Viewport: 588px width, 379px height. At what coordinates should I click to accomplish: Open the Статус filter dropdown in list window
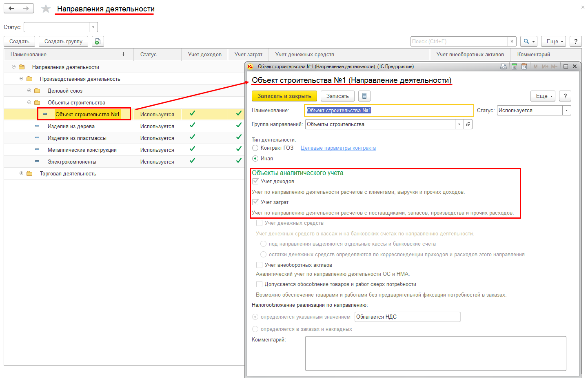pos(93,27)
